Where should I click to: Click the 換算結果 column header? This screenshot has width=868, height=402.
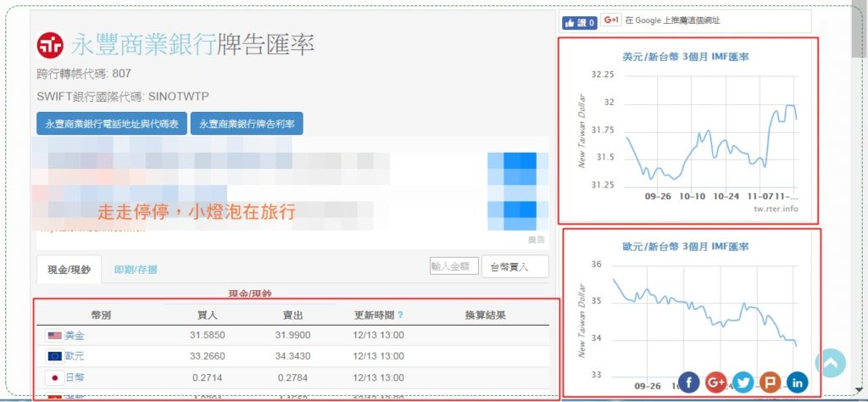coord(486,315)
